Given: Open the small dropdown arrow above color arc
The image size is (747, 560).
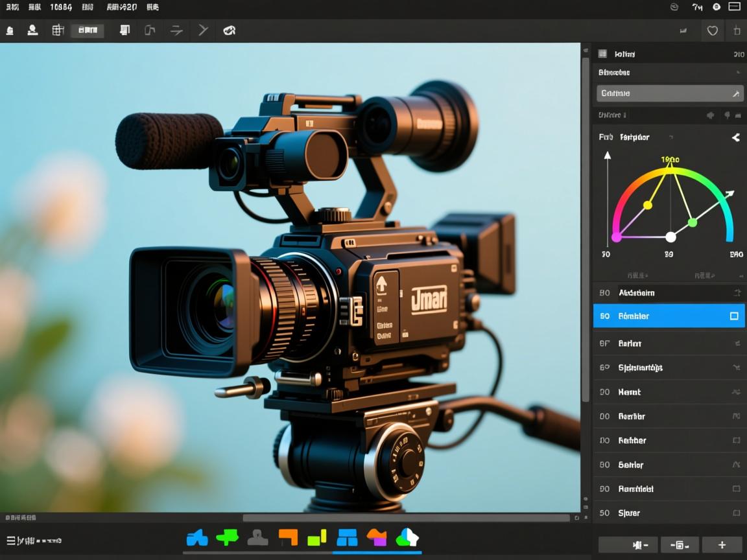Looking at the screenshot, I should click(x=670, y=137).
